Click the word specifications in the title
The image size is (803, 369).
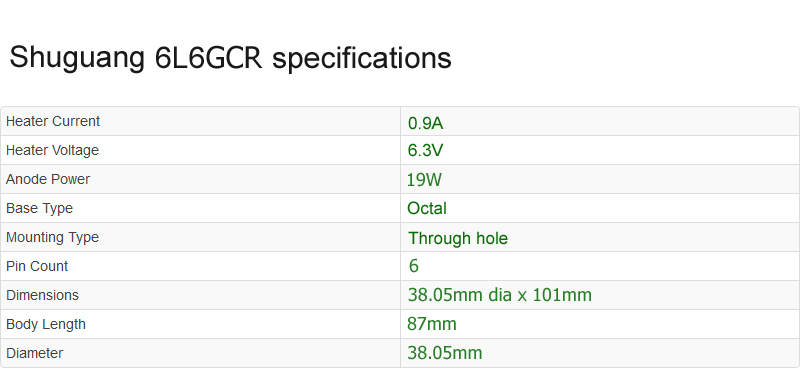tap(362, 58)
